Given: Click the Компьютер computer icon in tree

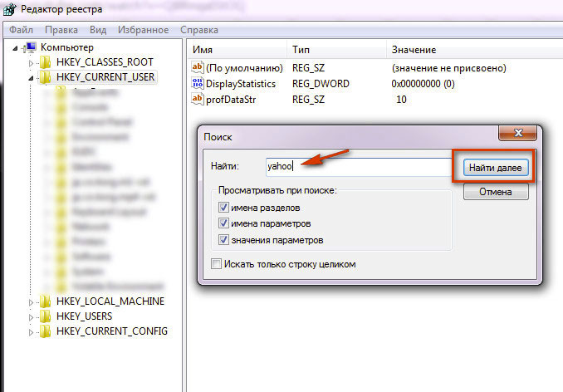Looking at the screenshot, I should pos(31,47).
